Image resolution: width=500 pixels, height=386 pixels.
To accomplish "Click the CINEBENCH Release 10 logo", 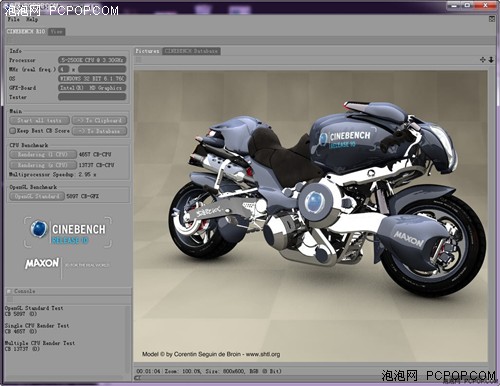I will [x=68, y=232].
